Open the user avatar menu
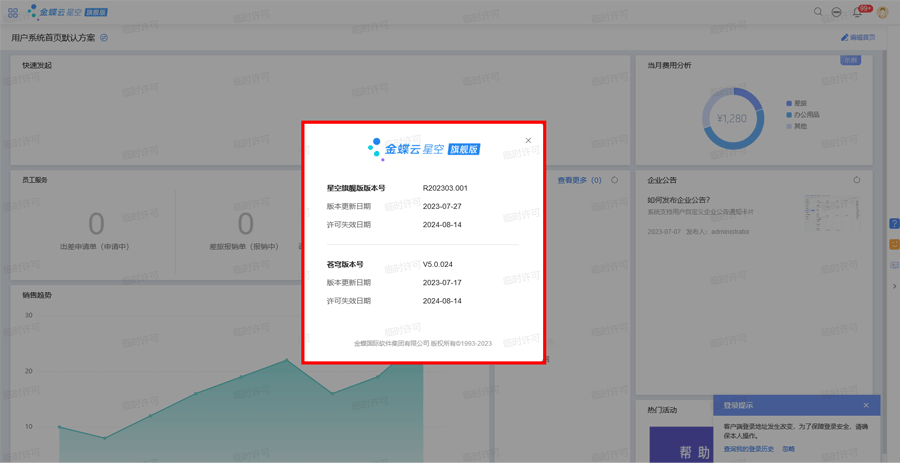 (883, 12)
